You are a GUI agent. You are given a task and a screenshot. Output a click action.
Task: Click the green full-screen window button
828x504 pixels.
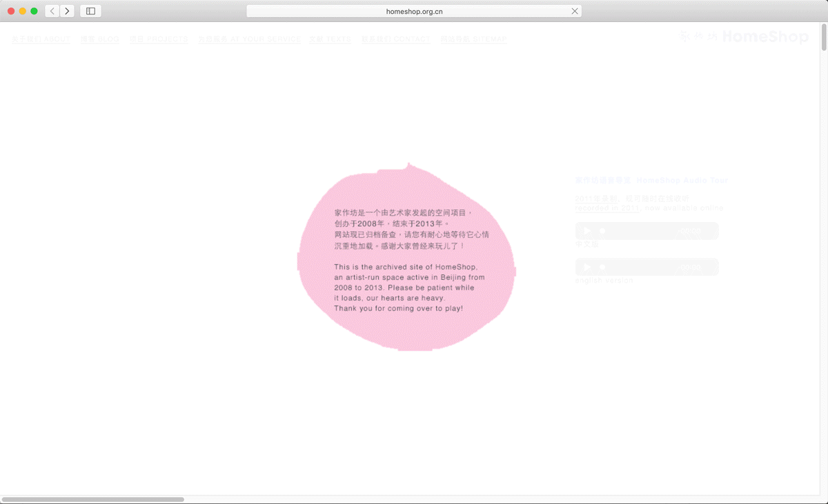click(x=34, y=11)
